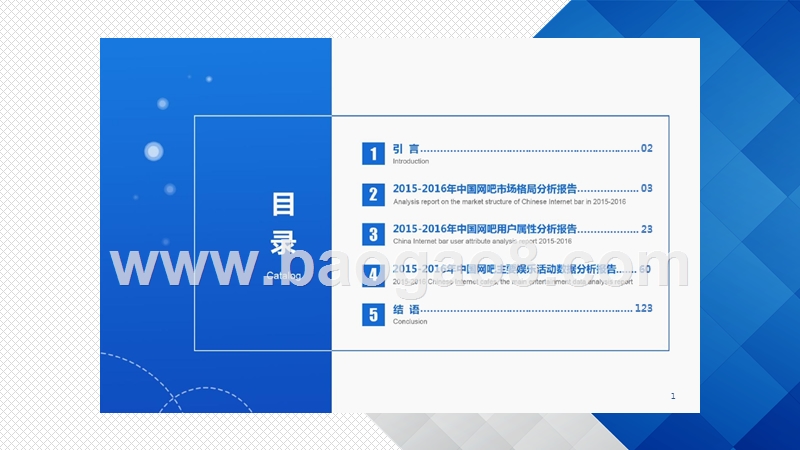Select the '结 语' heading
The image size is (800, 450).
[406, 309]
